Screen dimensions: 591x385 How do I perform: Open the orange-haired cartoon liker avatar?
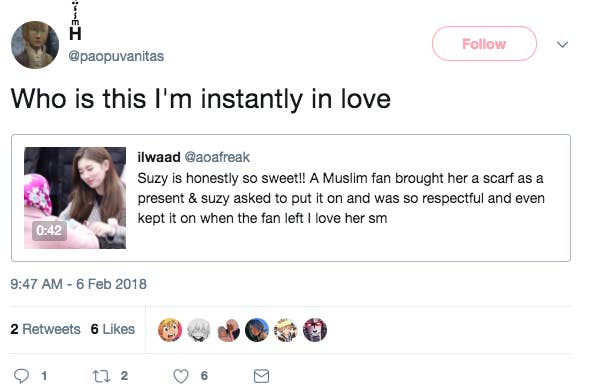[170, 330]
